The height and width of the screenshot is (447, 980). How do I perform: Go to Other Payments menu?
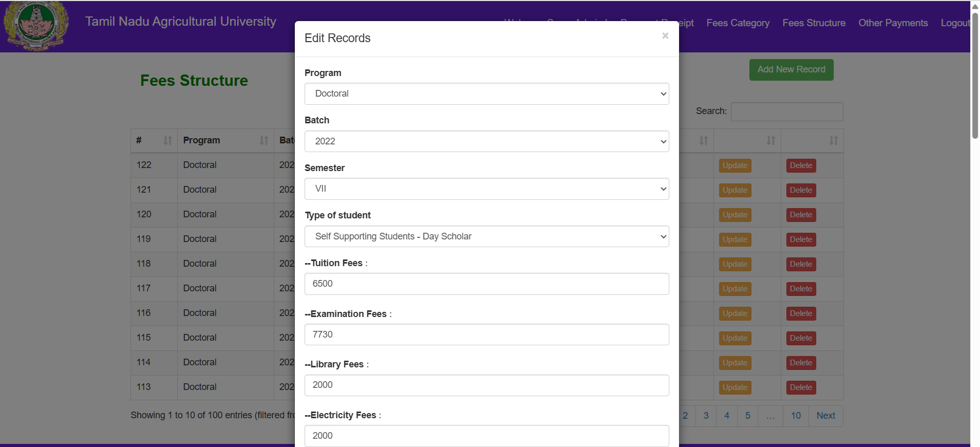893,23
